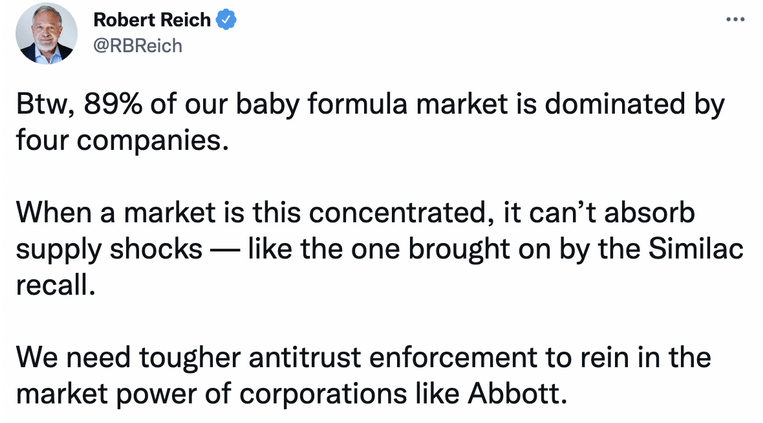Viewport: 763px width, 423px height.
Task: Open the @RBReich handle link
Action: pos(138,46)
